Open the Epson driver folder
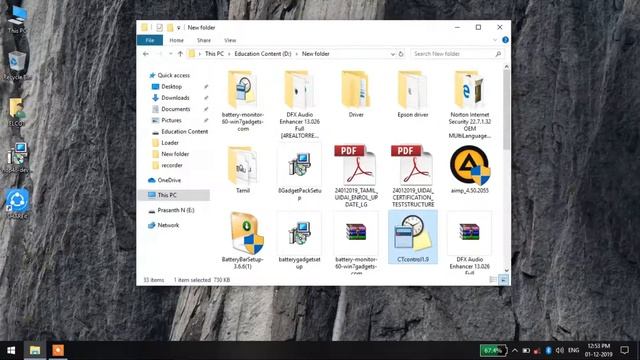Image resolution: width=640 pixels, height=360 pixels. (413, 95)
